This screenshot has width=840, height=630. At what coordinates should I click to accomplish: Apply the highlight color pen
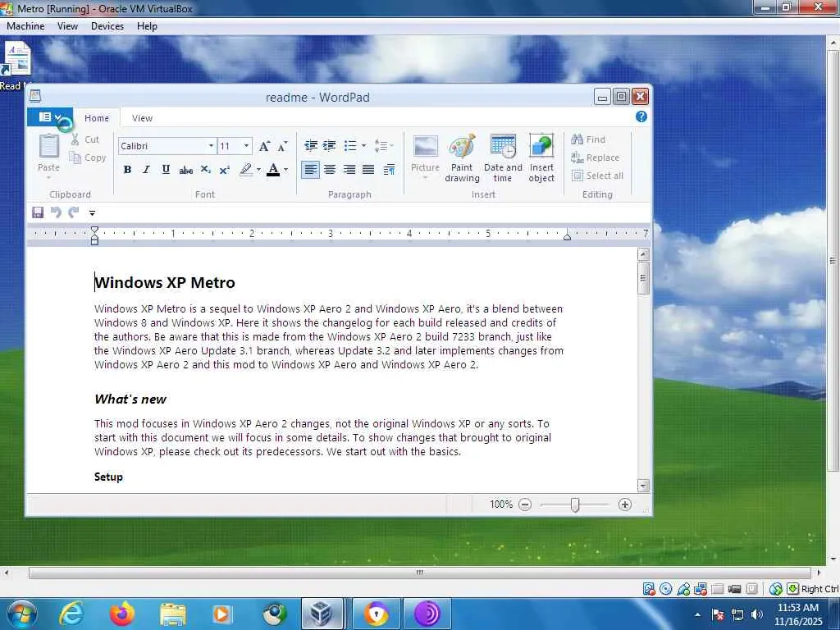point(245,170)
